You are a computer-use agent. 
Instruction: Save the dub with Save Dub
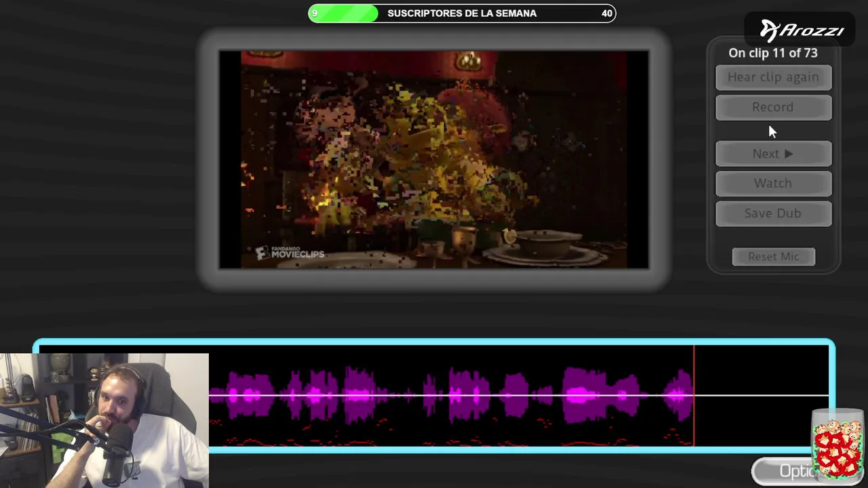773,213
